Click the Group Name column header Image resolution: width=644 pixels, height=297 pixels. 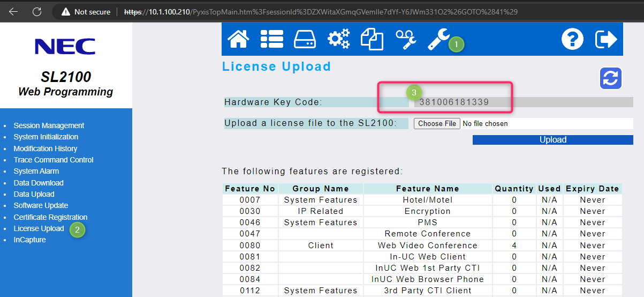pyautogui.click(x=321, y=189)
